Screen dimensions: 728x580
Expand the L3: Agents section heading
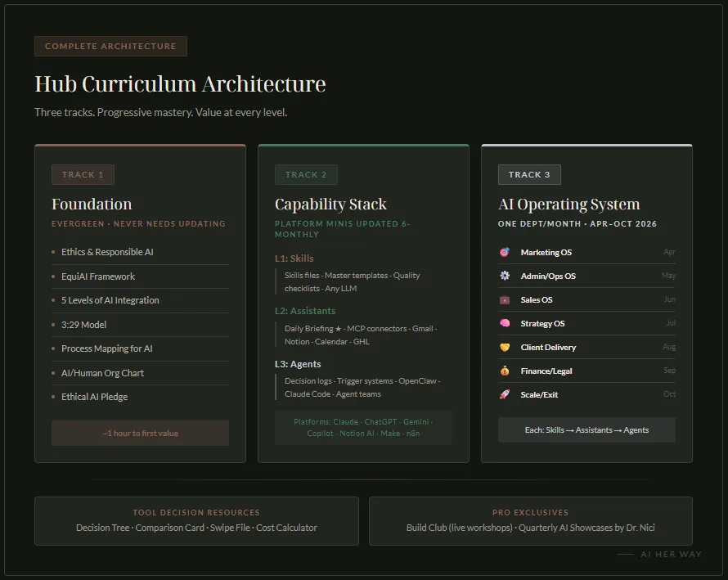pyautogui.click(x=298, y=364)
